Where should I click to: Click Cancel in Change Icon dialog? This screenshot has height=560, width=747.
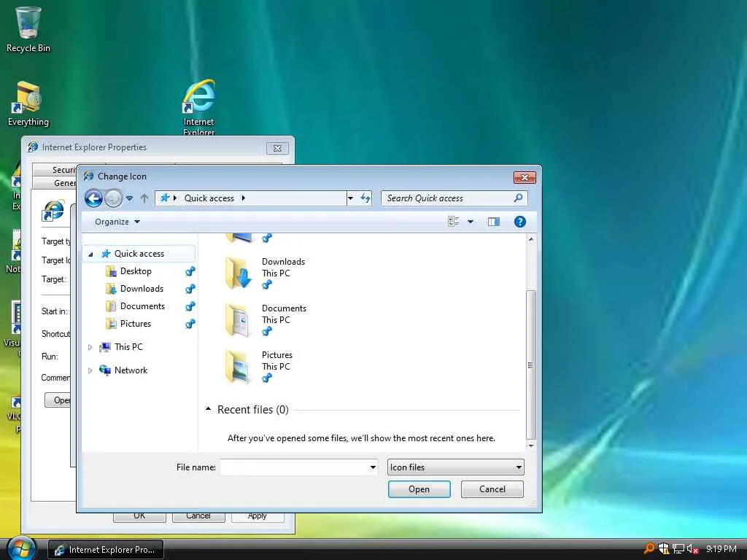tap(492, 489)
